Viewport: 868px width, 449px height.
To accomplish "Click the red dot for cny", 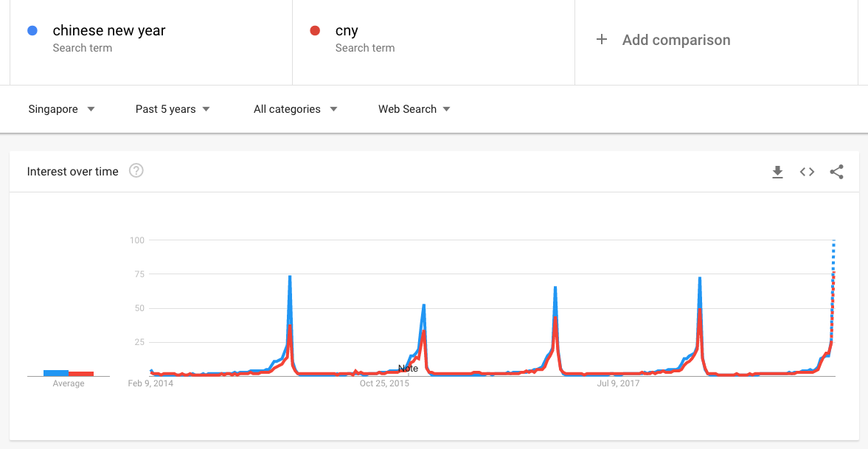I will [x=315, y=31].
